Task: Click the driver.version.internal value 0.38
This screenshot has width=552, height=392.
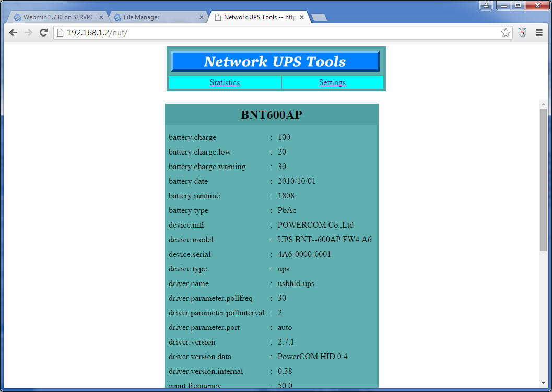Action: (x=285, y=371)
